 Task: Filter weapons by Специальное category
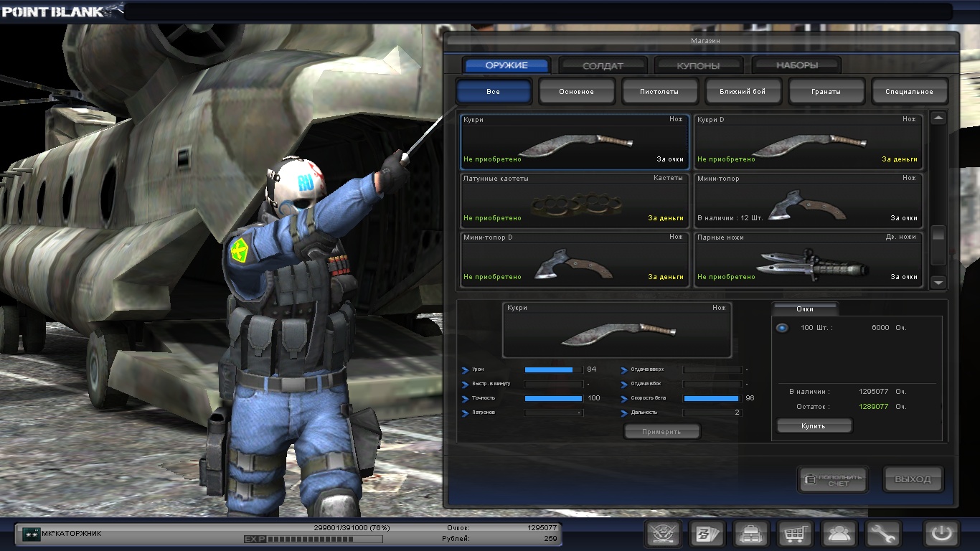click(x=910, y=92)
